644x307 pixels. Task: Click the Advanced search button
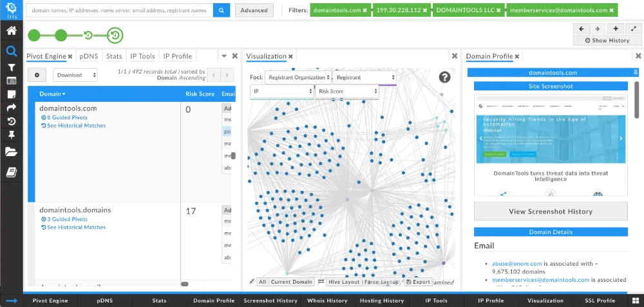click(x=254, y=10)
